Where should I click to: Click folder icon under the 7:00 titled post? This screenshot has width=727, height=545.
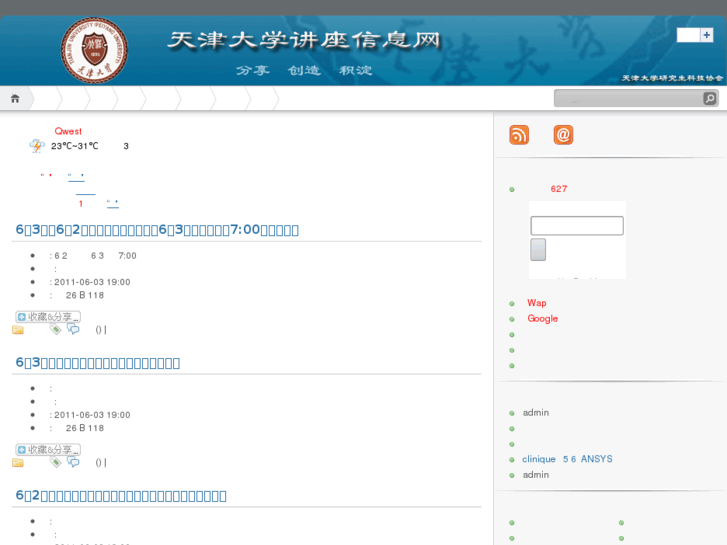[18, 330]
